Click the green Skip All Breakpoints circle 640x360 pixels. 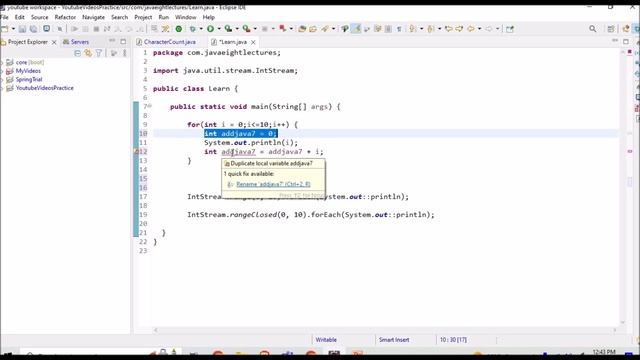(x=179, y=29)
